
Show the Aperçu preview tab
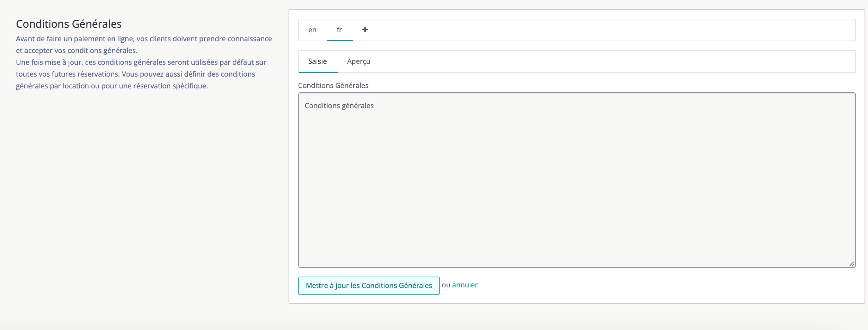pyautogui.click(x=358, y=62)
